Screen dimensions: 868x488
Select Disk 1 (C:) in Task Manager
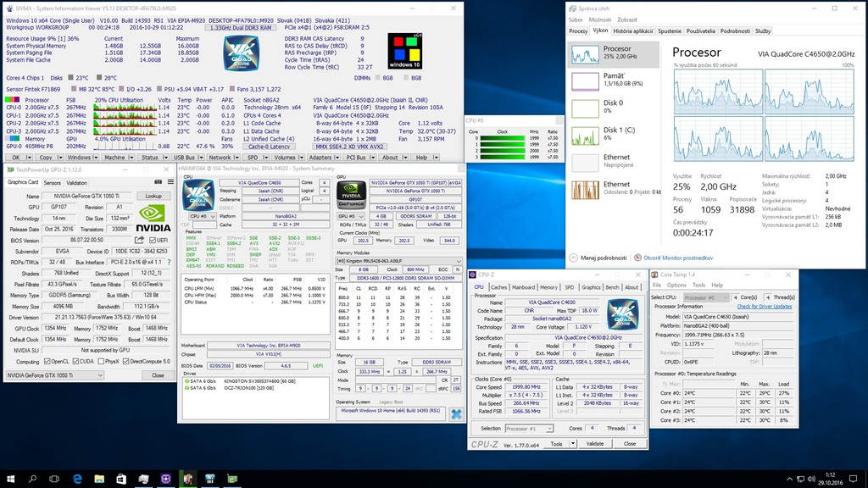(x=614, y=136)
